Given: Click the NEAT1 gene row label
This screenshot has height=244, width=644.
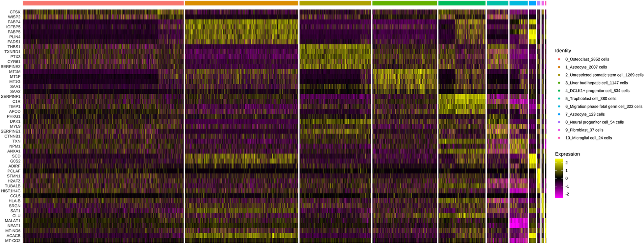Looking at the screenshot, I should [14, 226].
